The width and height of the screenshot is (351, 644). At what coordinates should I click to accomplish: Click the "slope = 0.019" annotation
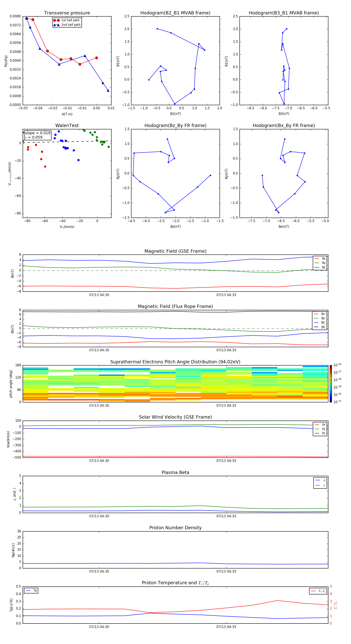click(x=38, y=133)
